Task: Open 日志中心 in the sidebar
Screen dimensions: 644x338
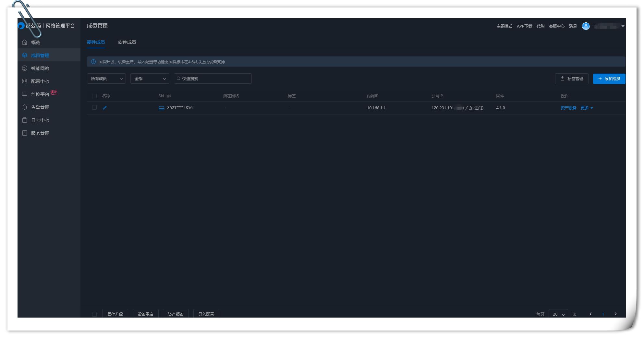Action: 40,120
